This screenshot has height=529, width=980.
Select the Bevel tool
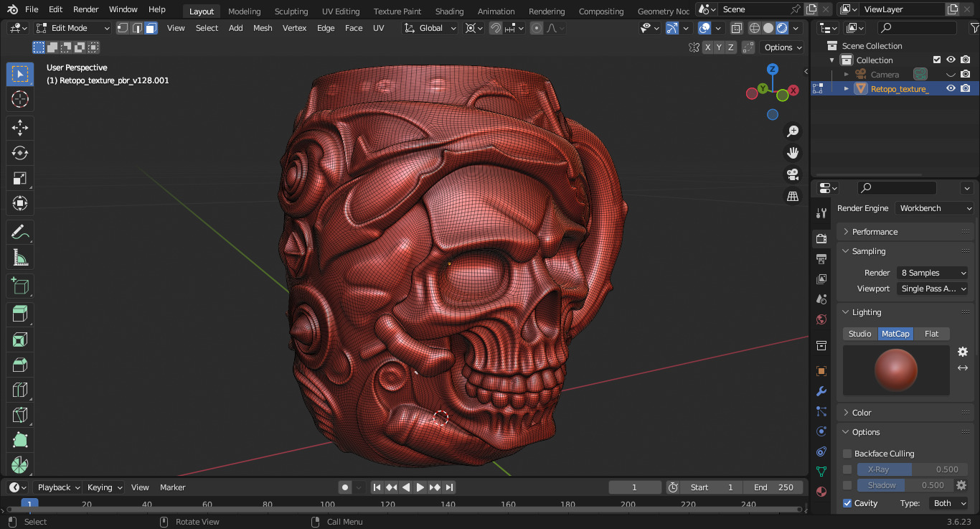click(20, 365)
